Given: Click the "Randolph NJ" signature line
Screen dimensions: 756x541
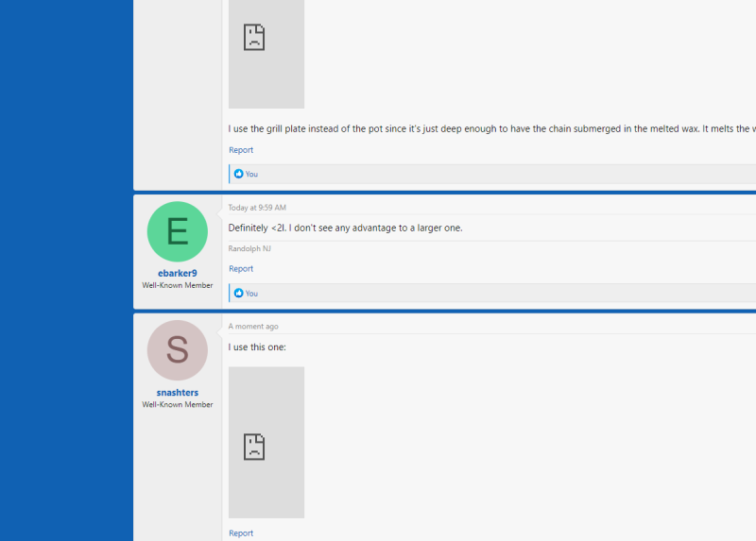Looking at the screenshot, I should pyautogui.click(x=250, y=248).
